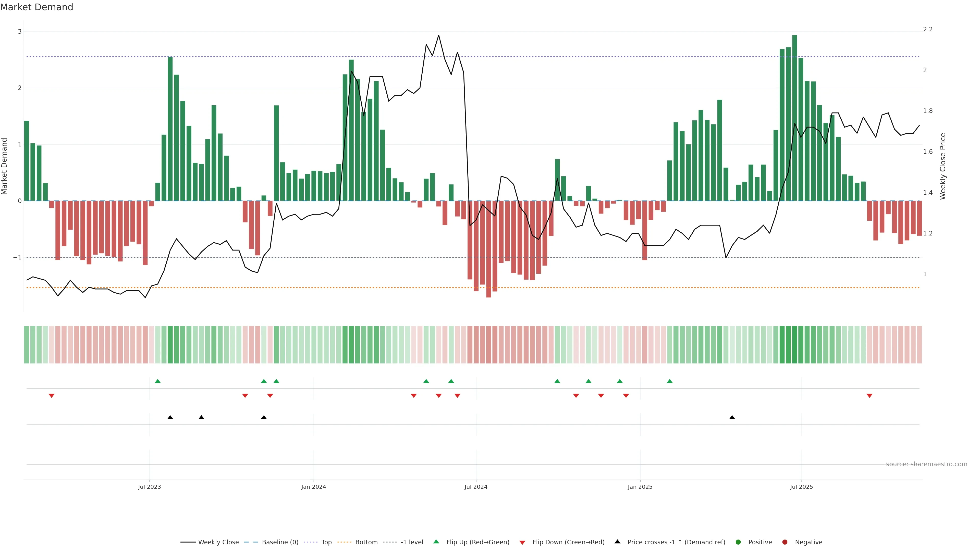Click Flip Down red triangle legend icon

point(522,542)
